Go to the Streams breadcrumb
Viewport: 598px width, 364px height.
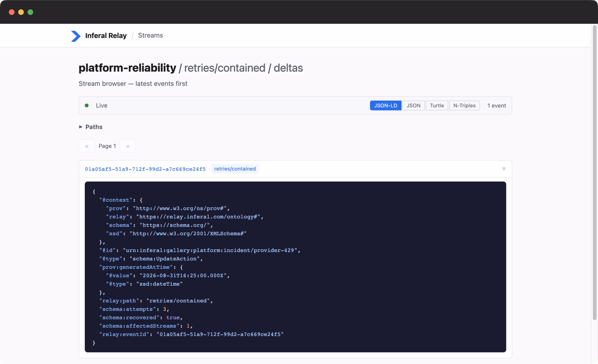150,35
